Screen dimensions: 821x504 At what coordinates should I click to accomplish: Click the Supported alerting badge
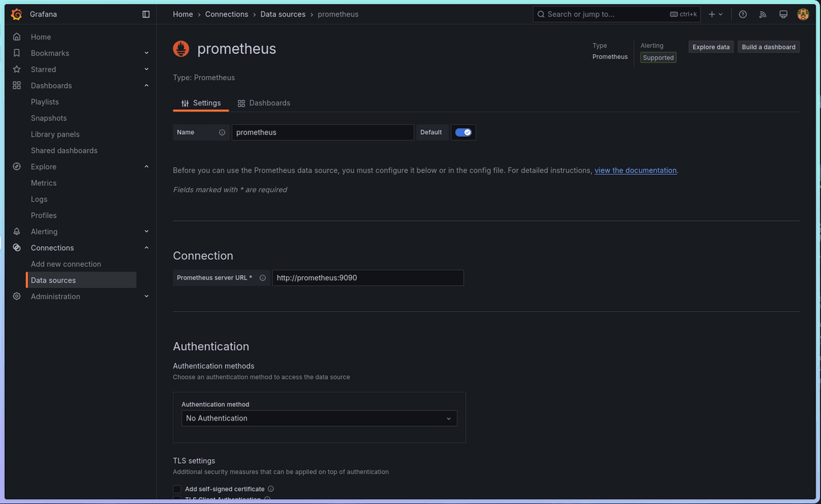pos(658,57)
